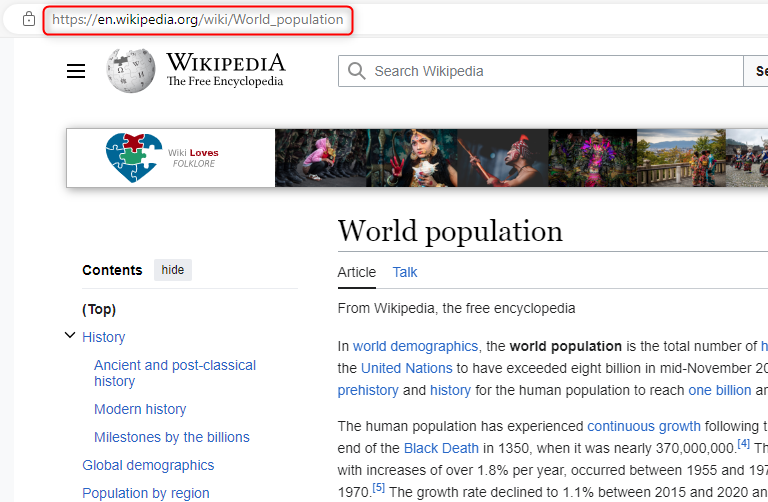Open the prehistory link
This screenshot has height=502, width=768.
coord(368,390)
